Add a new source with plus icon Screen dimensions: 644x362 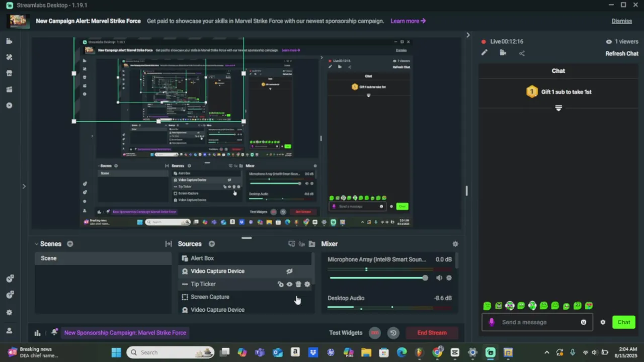(212, 244)
